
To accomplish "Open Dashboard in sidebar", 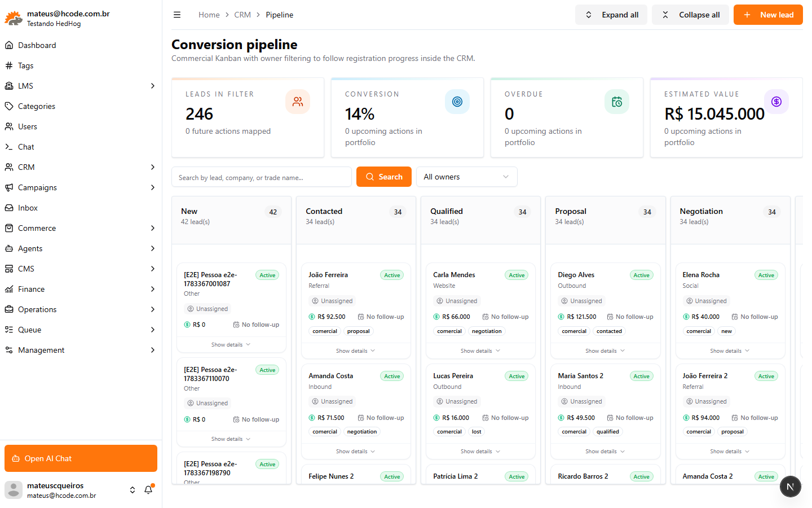I will (x=81, y=45).
